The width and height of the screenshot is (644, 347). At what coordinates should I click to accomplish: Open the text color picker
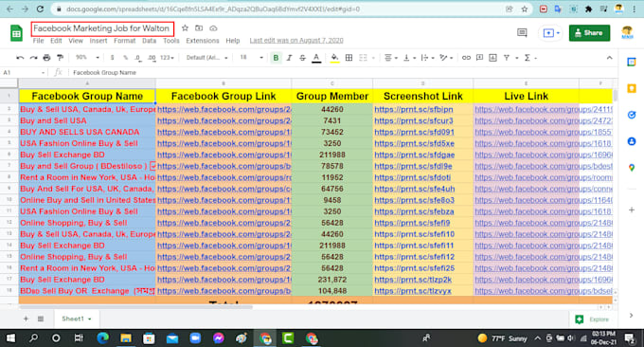[x=316, y=58]
